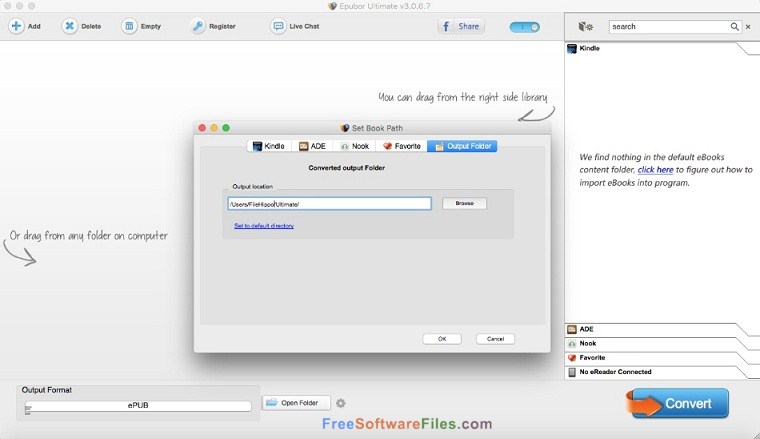Switch to Favorite tab in dialog
760x439 pixels.
tap(401, 146)
